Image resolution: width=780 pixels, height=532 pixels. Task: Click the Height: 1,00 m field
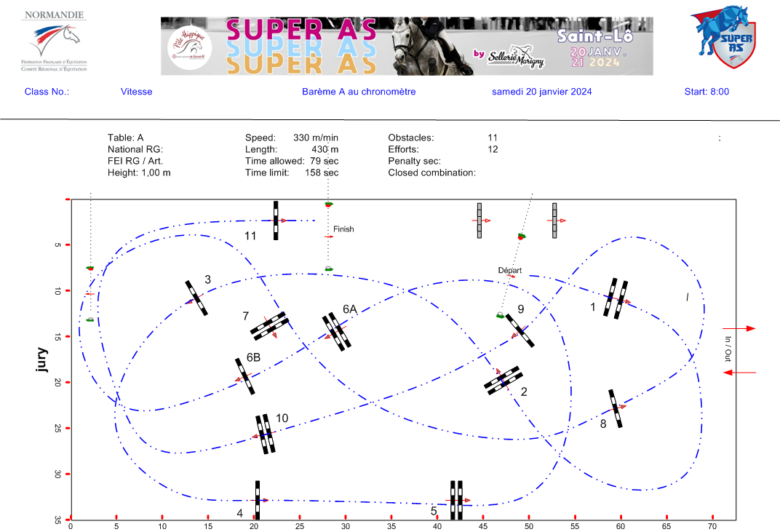click(139, 172)
